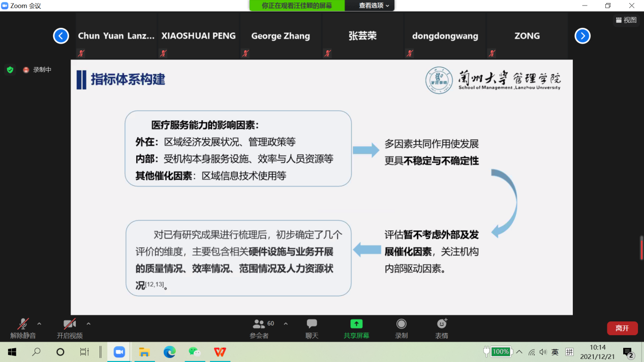
Task: Click the share screen (共享屏幕) icon
Action: (x=356, y=324)
